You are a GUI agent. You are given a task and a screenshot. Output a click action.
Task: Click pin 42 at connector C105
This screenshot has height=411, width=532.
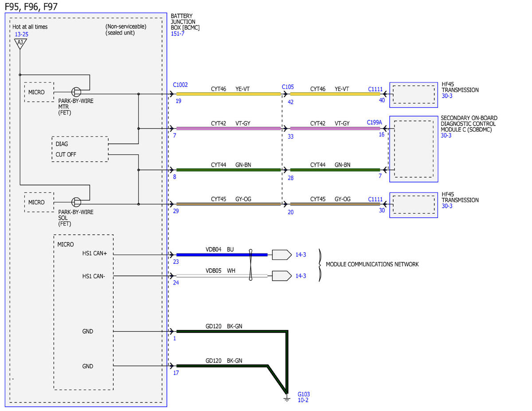click(x=290, y=102)
